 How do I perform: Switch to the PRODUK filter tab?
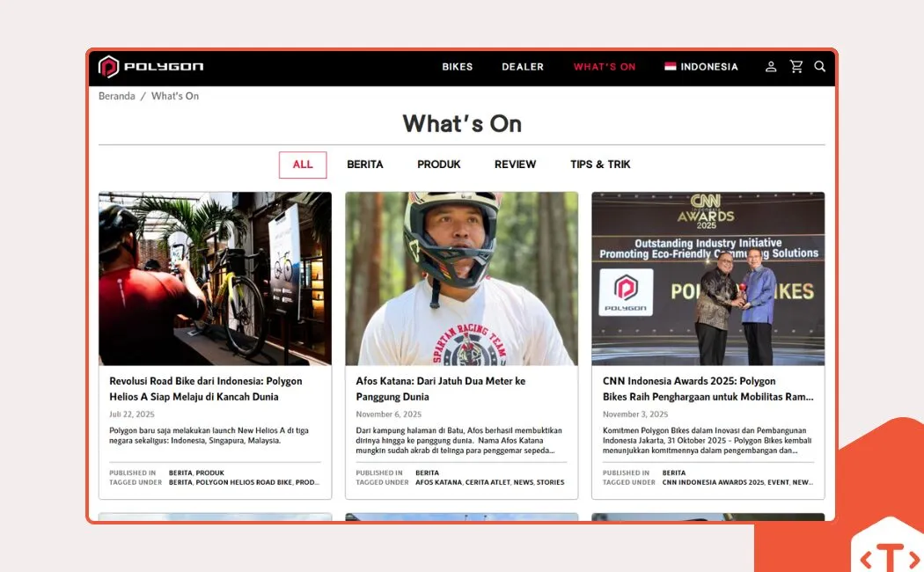(x=439, y=164)
